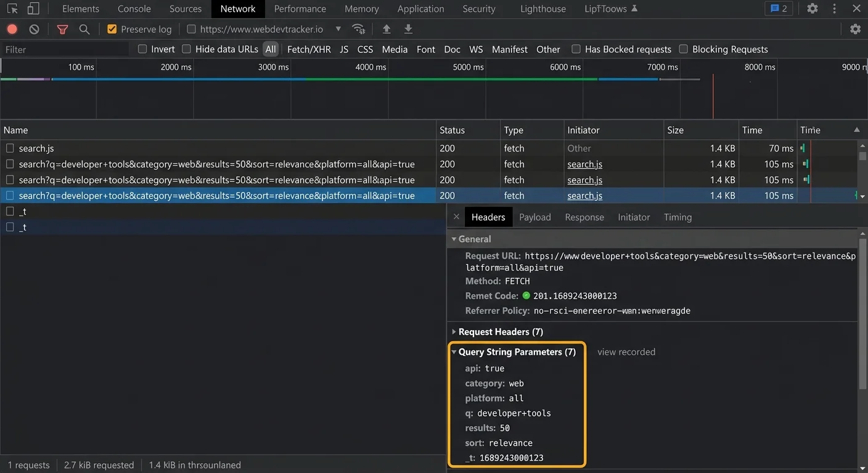
Task: Check the Invert filter option
Action: [x=142, y=49]
